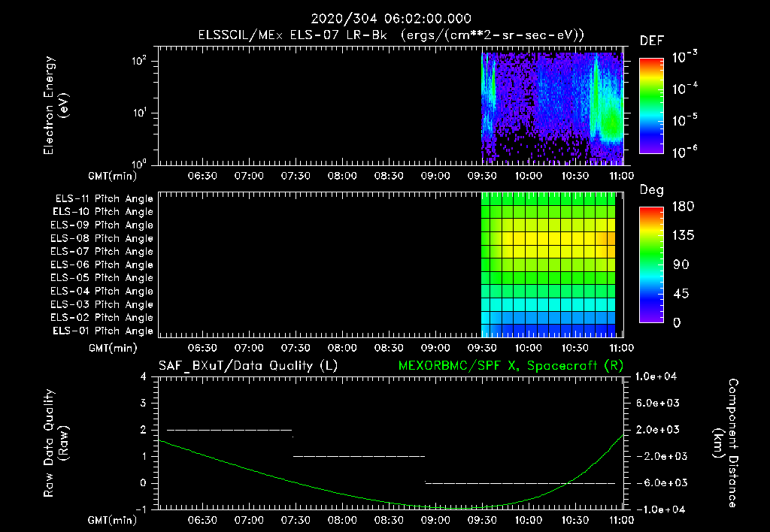
Task: Click the ELS-07 Pitch Angle row label
Action: coord(102,251)
